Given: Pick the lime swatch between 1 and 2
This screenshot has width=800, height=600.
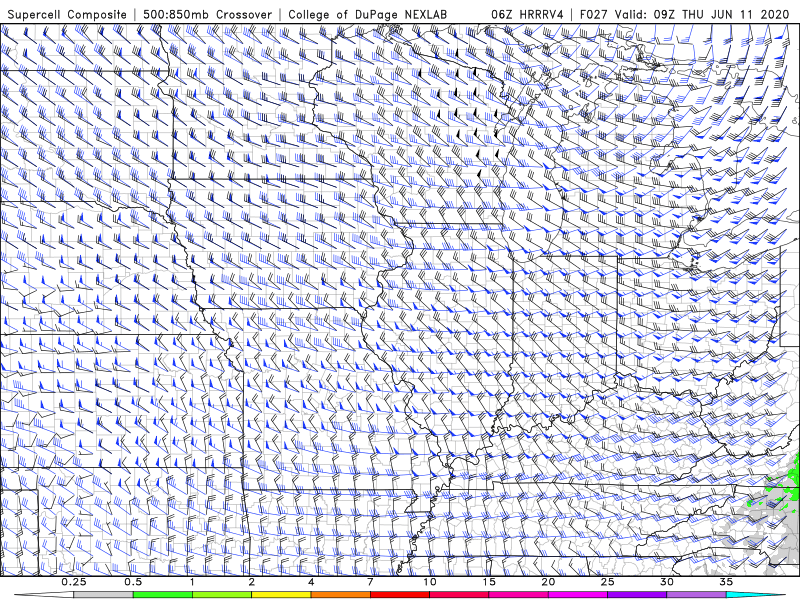Looking at the screenshot, I should click(x=222, y=595).
